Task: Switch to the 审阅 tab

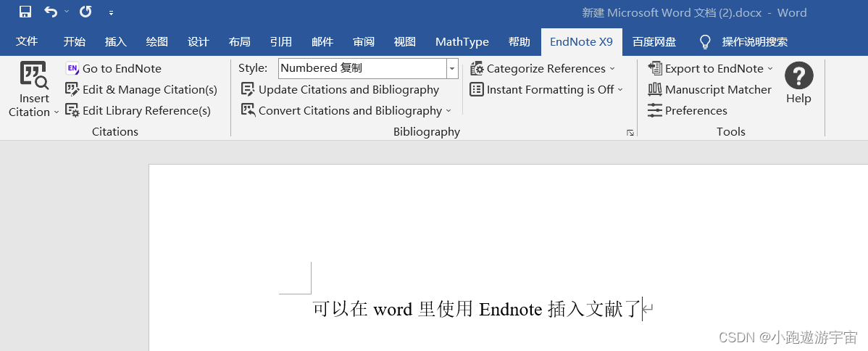Action: click(364, 41)
